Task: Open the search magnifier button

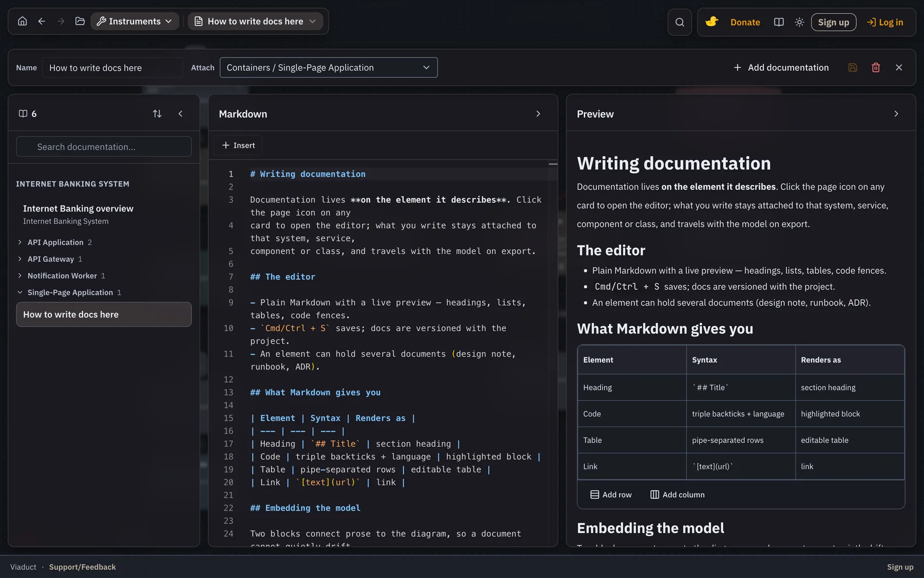Action: click(x=680, y=22)
